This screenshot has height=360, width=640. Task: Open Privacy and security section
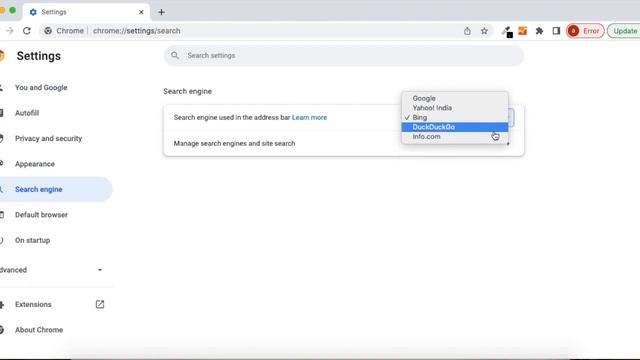[48, 138]
